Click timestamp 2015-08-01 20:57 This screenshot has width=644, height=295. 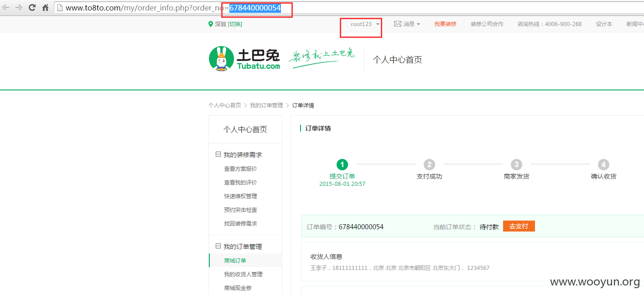pos(342,184)
